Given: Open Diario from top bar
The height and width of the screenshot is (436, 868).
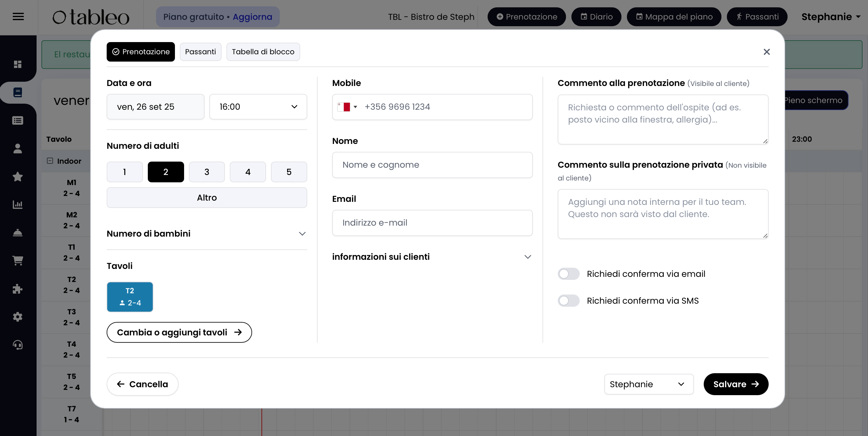Looking at the screenshot, I should coord(596,17).
